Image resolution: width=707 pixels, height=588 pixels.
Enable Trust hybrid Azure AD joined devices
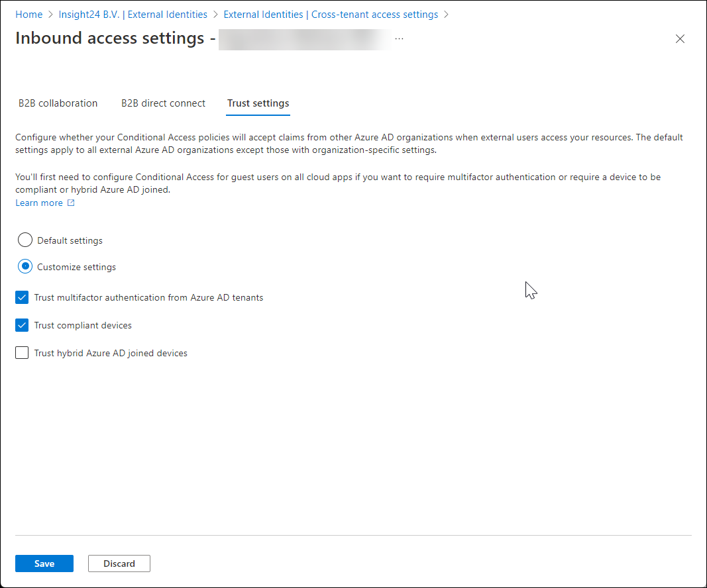click(x=22, y=352)
